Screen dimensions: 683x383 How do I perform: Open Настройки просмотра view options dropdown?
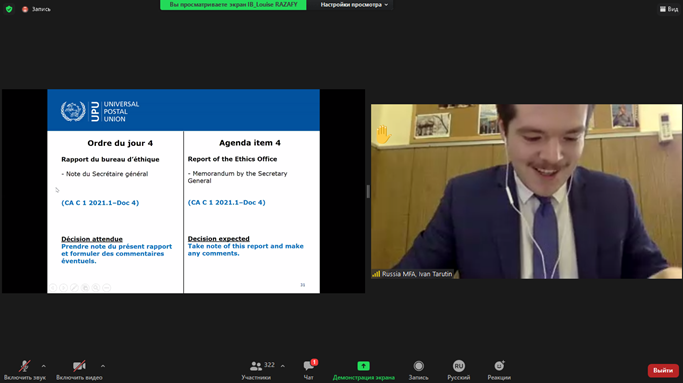tap(354, 5)
